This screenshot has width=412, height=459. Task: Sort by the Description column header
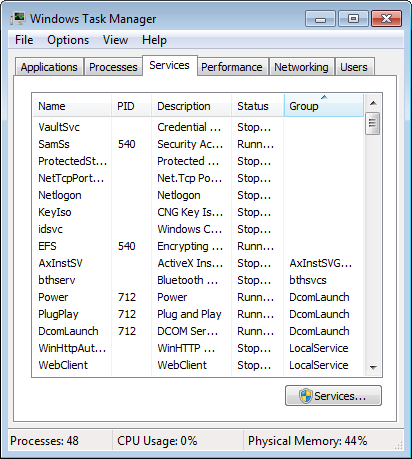click(191, 106)
